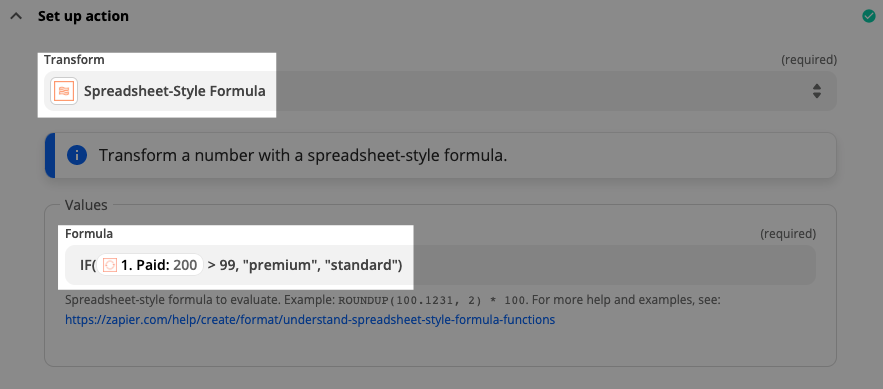Screen dimensions: 883x389
Task: Open the Spreadsheet-Style Formula dropdown
Action: tap(440, 91)
